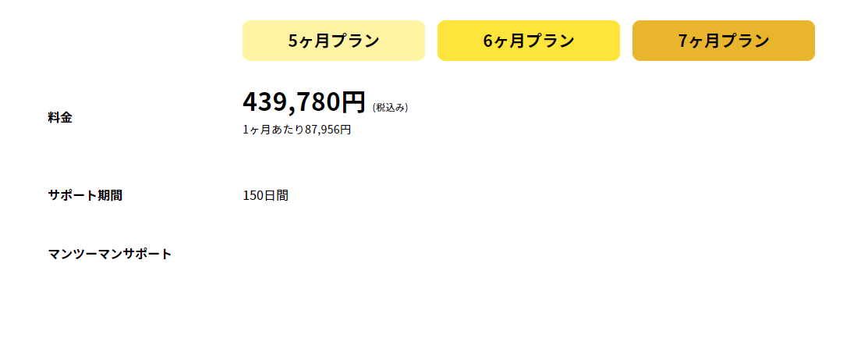Select the 5ヶ月プラン tab
Image resolution: width=868 pixels, height=342 pixels.
(333, 41)
